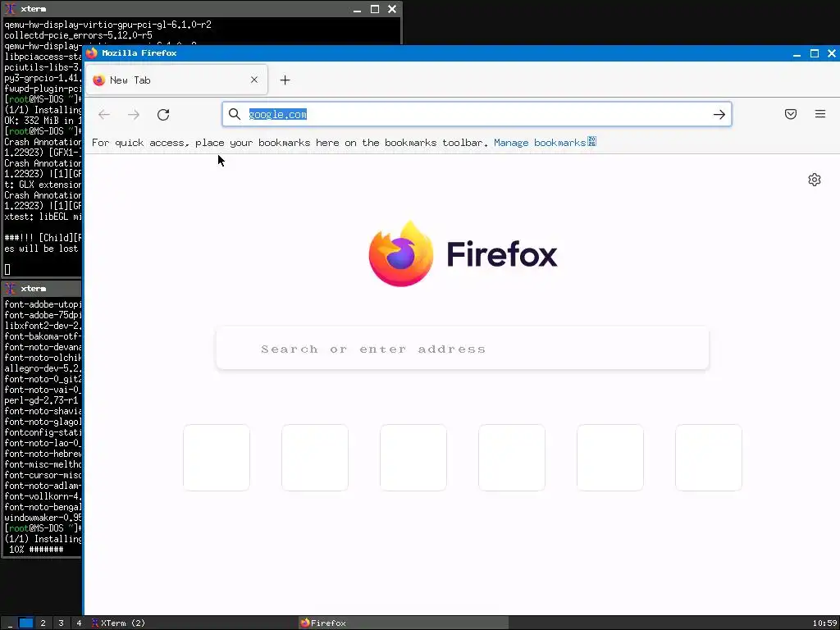Open the Firefox hamburger application menu

point(820,114)
